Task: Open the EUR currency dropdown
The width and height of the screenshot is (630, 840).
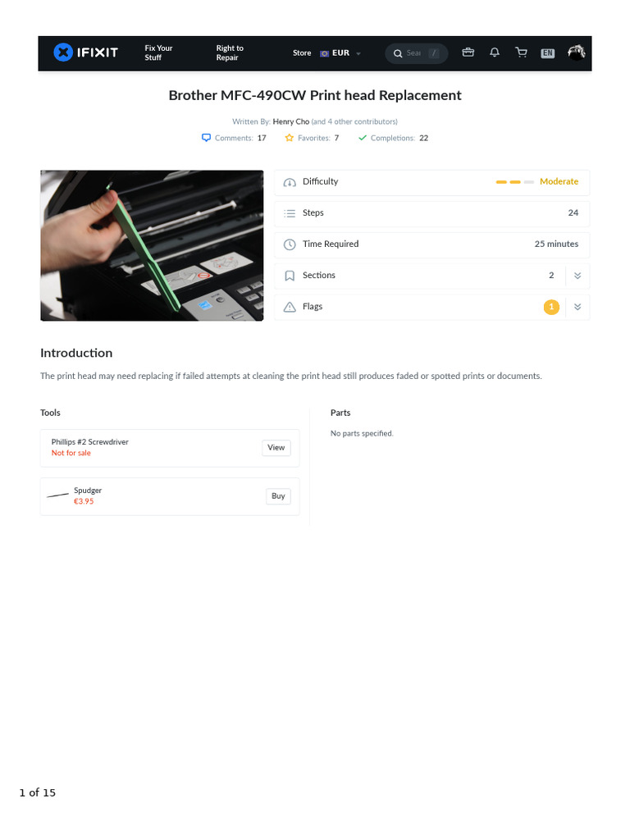Action: (x=340, y=53)
